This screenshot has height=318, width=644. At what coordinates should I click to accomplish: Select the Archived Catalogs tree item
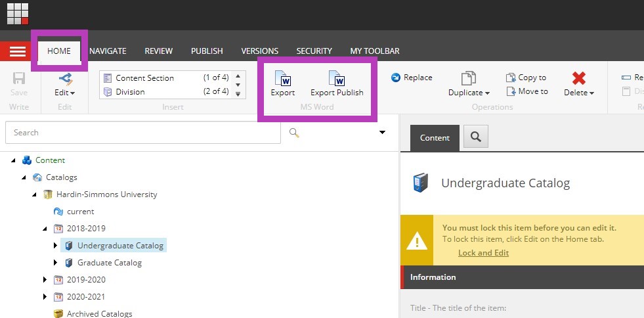tap(100, 313)
